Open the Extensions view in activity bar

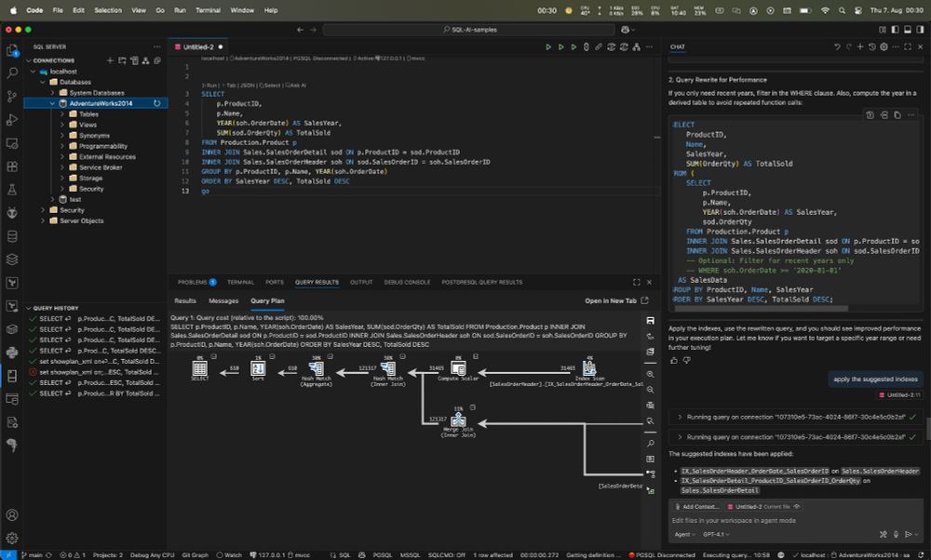point(12,167)
